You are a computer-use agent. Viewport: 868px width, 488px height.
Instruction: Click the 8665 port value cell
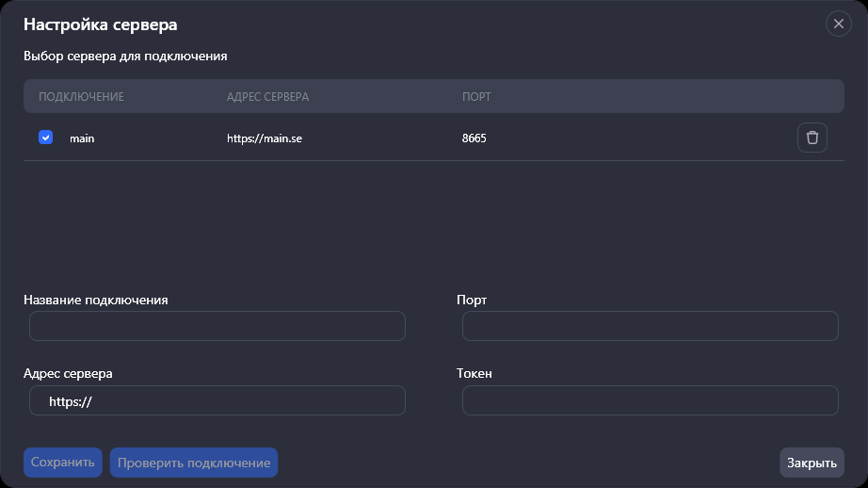tap(474, 138)
